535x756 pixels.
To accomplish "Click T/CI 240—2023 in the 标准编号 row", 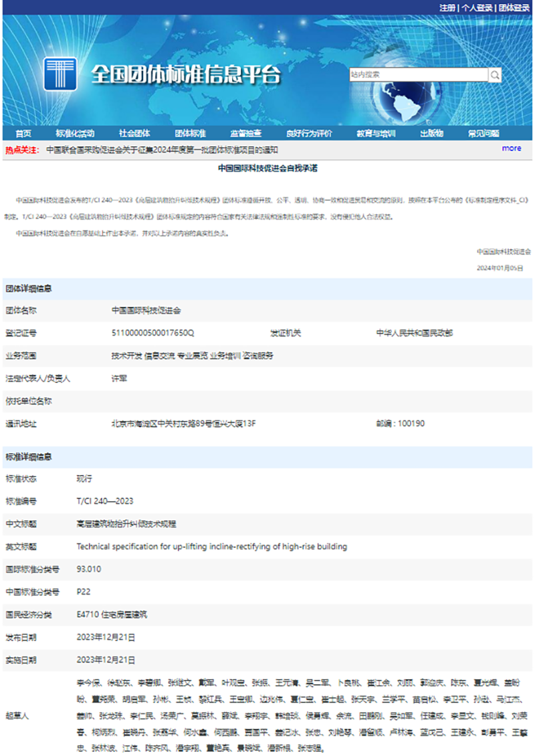I will pos(105,501).
